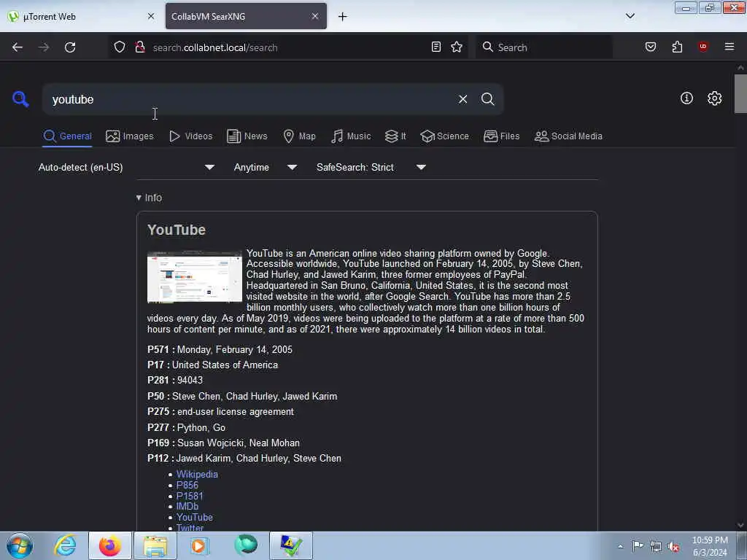Open the Windows Start orb

click(x=20, y=545)
